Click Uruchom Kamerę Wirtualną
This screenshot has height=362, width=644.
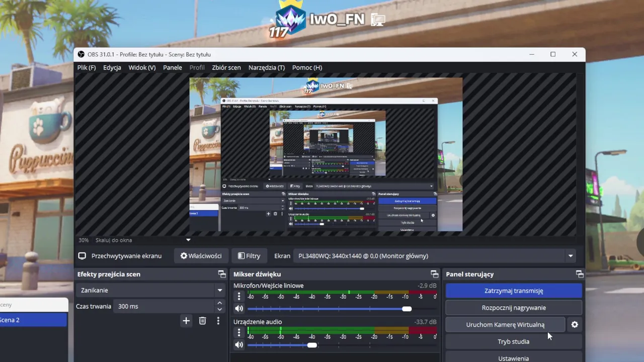click(x=505, y=325)
